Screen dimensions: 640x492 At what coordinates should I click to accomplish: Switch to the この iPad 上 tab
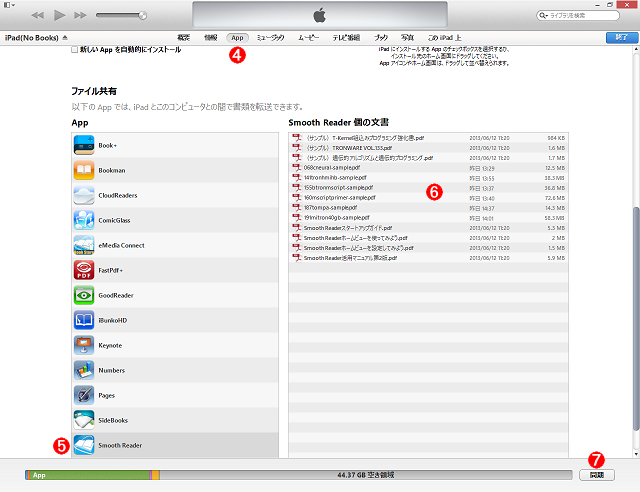[444, 38]
